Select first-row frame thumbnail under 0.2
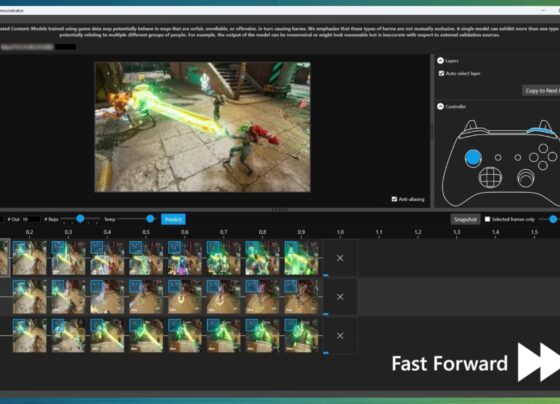The height and width of the screenshot is (404, 560). tap(30, 258)
